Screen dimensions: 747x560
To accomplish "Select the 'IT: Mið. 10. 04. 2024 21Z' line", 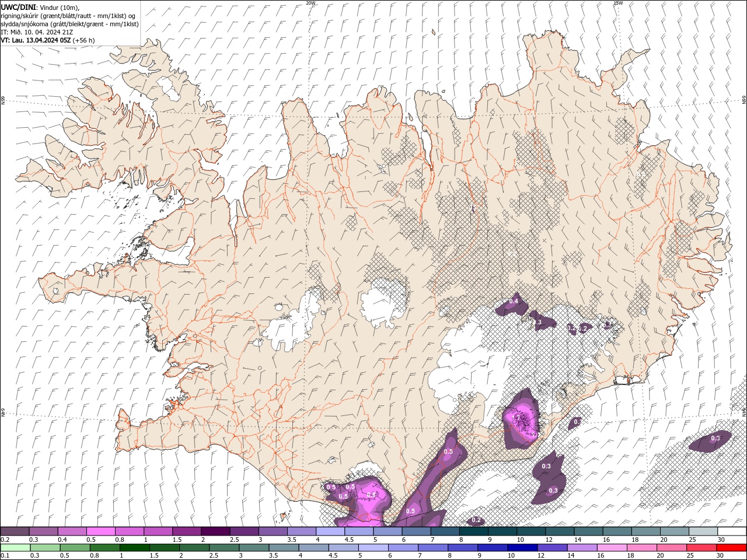I will pyautogui.click(x=36, y=32).
